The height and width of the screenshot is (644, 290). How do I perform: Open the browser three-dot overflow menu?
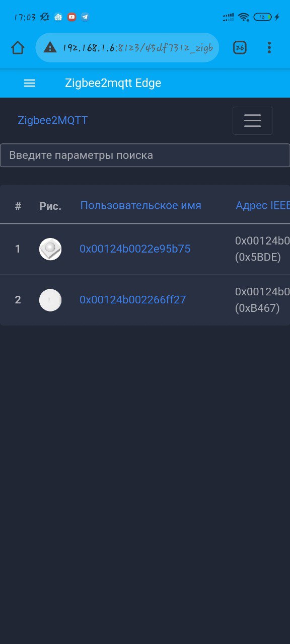269,48
